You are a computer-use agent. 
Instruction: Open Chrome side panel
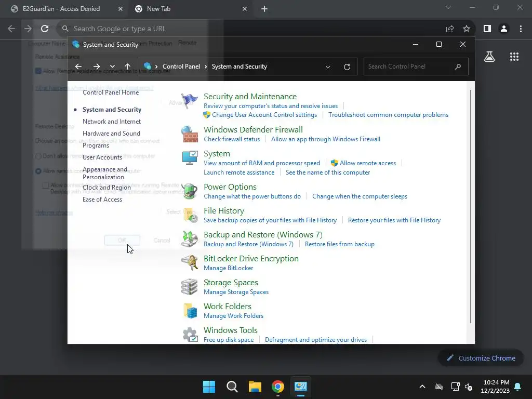click(x=487, y=29)
